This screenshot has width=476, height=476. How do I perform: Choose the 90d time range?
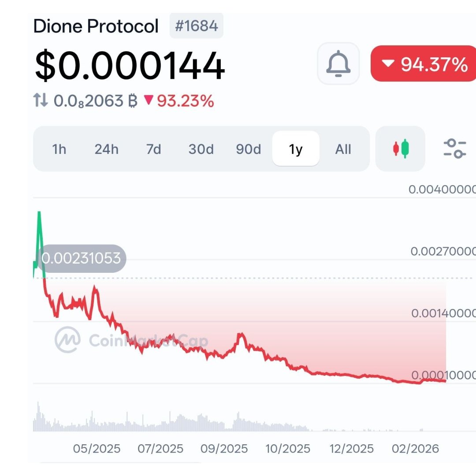click(249, 149)
